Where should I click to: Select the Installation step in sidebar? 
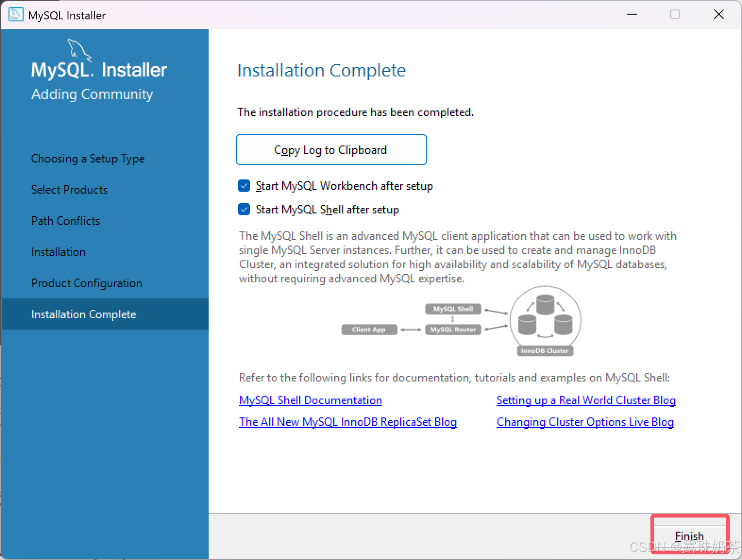pyautogui.click(x=59, y=252)
